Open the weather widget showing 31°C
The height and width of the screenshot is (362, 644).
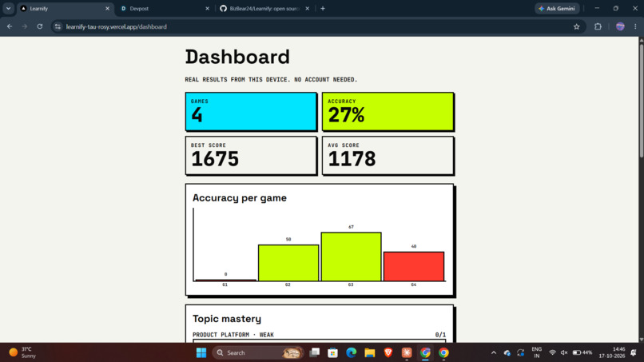point(23,352)
